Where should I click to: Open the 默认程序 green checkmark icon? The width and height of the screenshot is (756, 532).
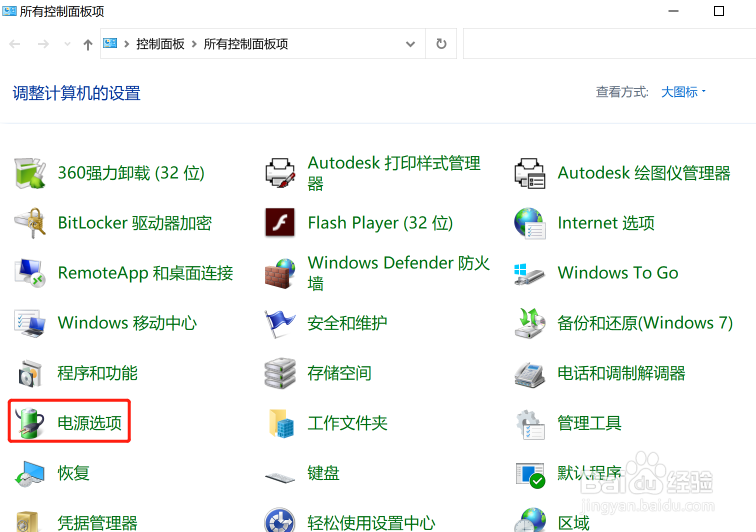530,475
